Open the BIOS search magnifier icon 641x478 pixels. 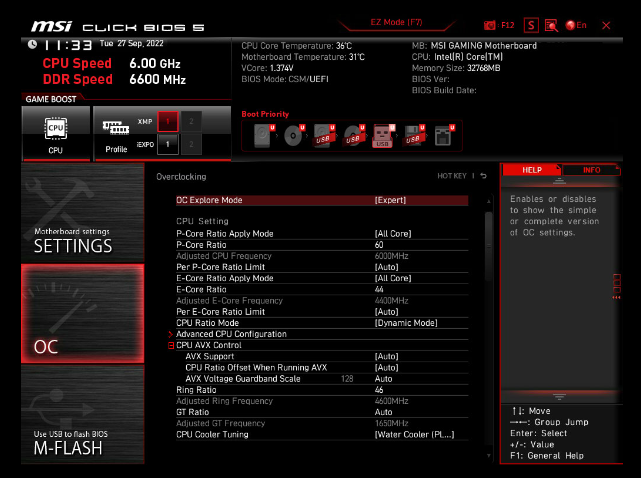tap(551, 25)
